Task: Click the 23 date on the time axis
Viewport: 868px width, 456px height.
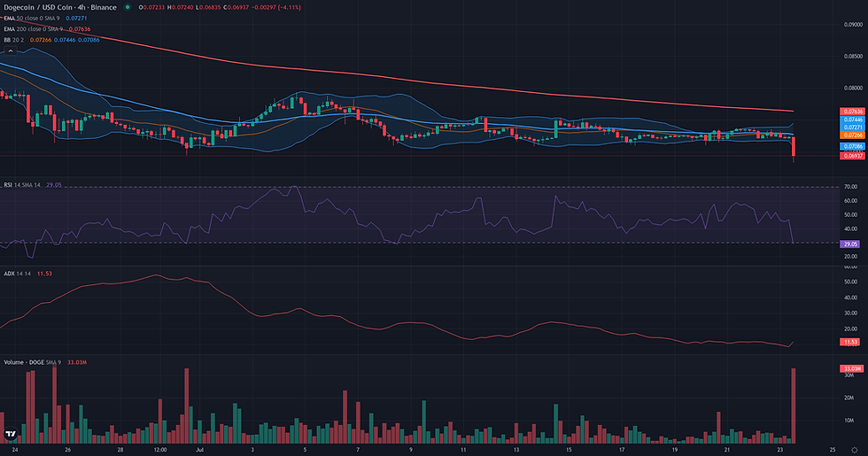Action: tap(779, 450)
